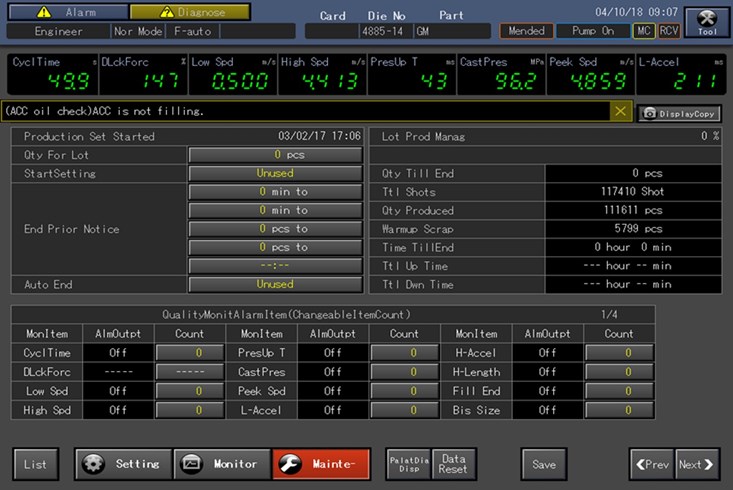This screenshot has height=490, width=733.
Task: Open the Maintenance wrench tab
Action: pos(321,464)
